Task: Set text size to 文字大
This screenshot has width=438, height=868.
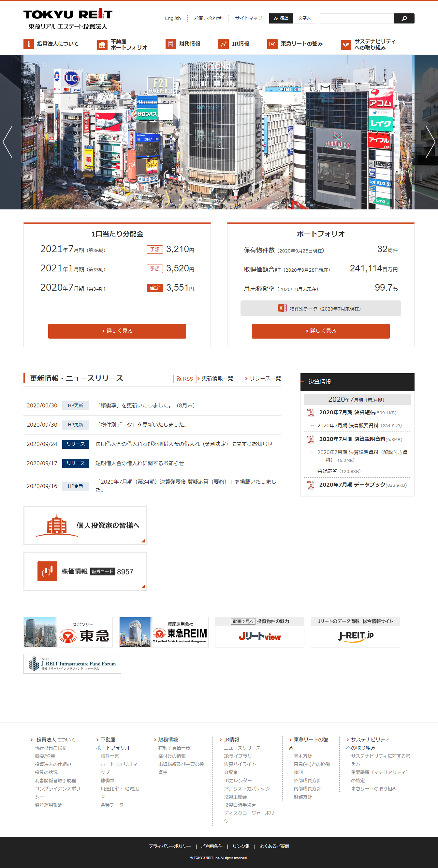Action: (304, 18)
